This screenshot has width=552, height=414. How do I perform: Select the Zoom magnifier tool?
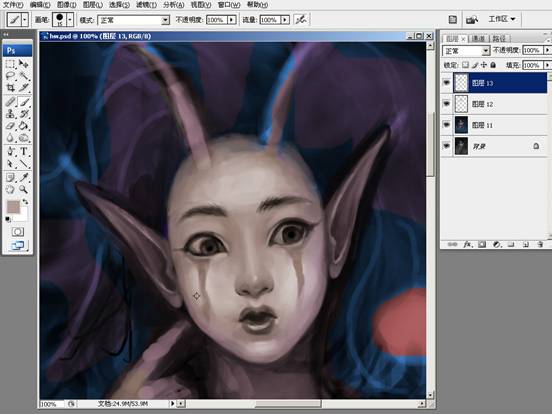(24, 189)
